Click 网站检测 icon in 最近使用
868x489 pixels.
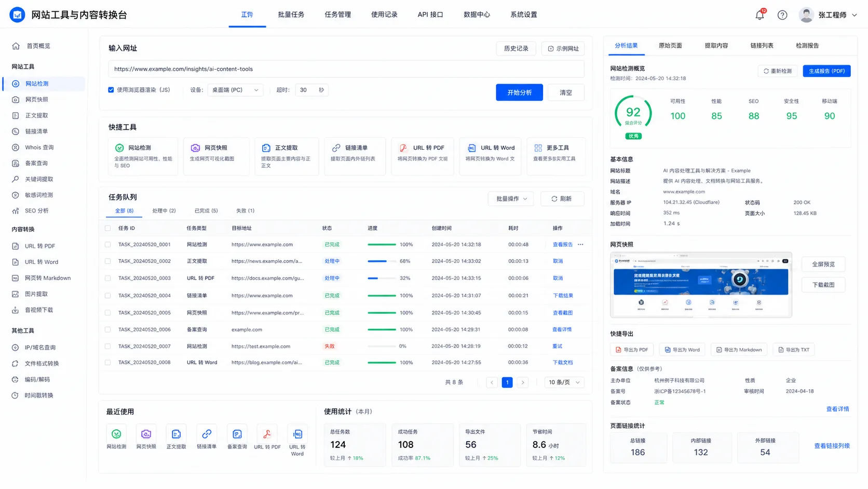[x=116, y=434]
